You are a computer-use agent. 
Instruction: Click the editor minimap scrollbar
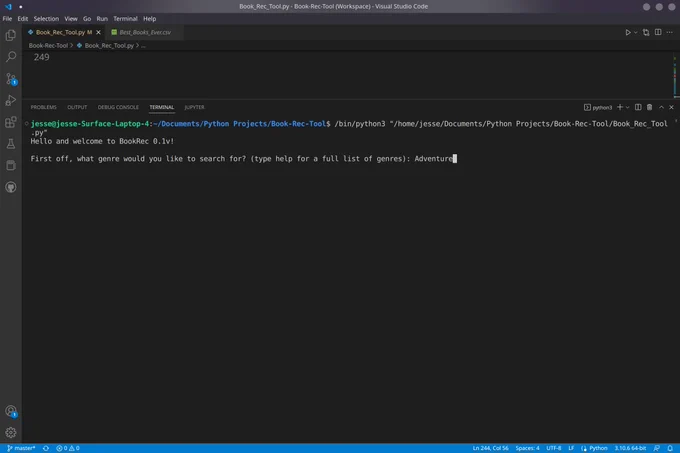[x=675, y=75]
